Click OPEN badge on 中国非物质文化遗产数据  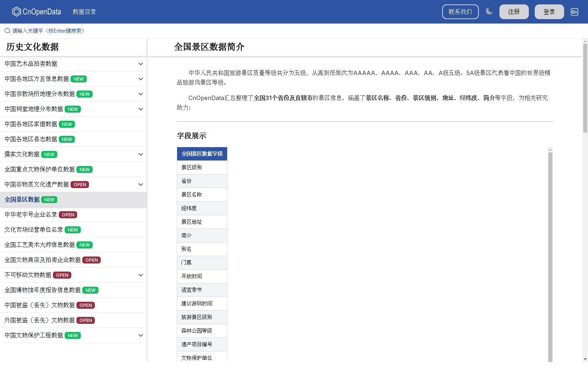coord(80,184)
